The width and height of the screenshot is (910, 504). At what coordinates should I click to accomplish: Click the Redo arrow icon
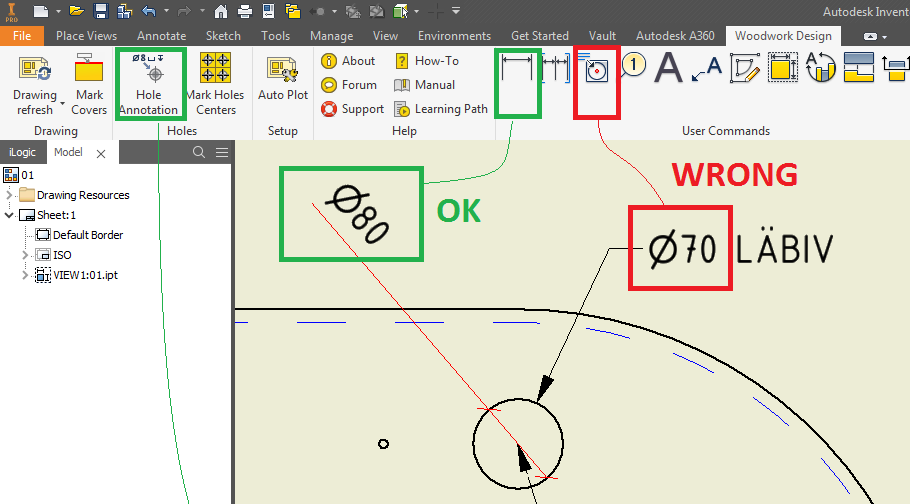point(184,11)
